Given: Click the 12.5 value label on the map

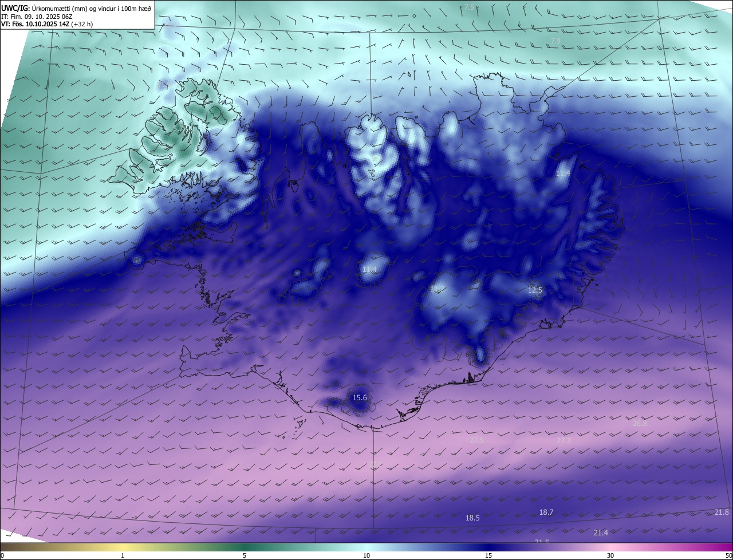Looking at the screenshot, I should pyautogui.click(x=535, y=290).
